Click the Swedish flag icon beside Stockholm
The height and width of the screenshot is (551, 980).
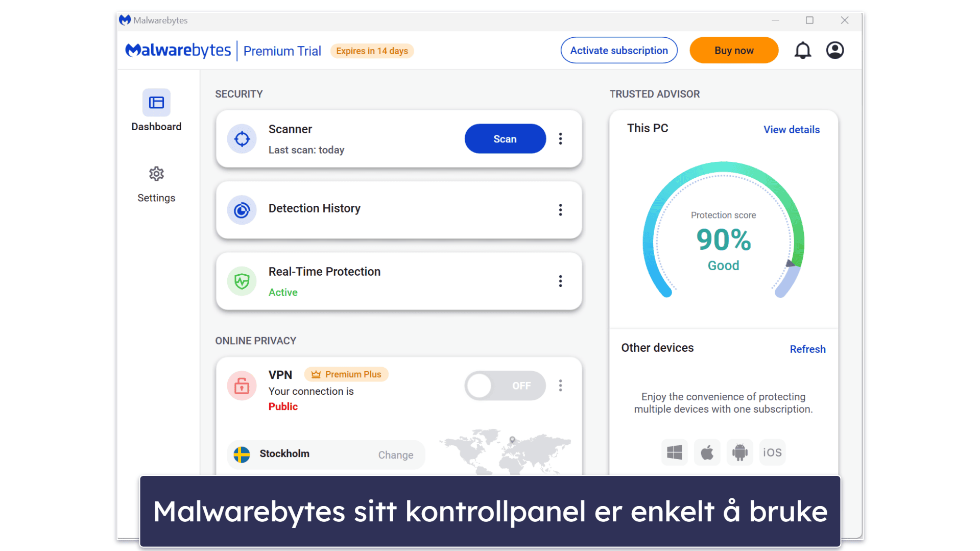(242, 454)
